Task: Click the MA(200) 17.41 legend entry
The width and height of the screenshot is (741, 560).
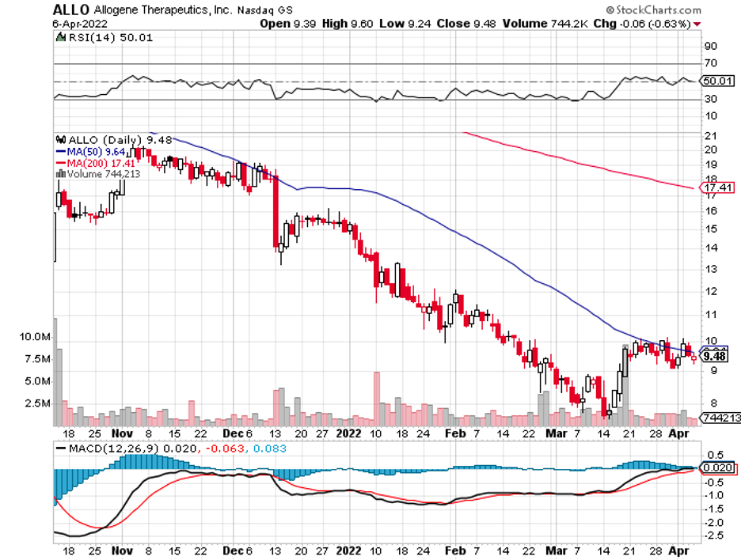Action: (101, 164)
